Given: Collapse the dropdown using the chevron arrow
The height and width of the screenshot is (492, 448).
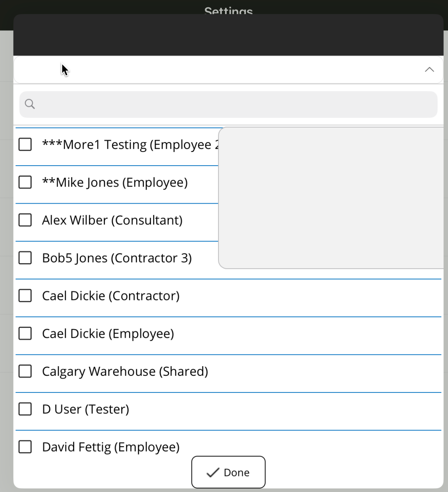Looking at the screenshot, I should click(x=429, y=70).
